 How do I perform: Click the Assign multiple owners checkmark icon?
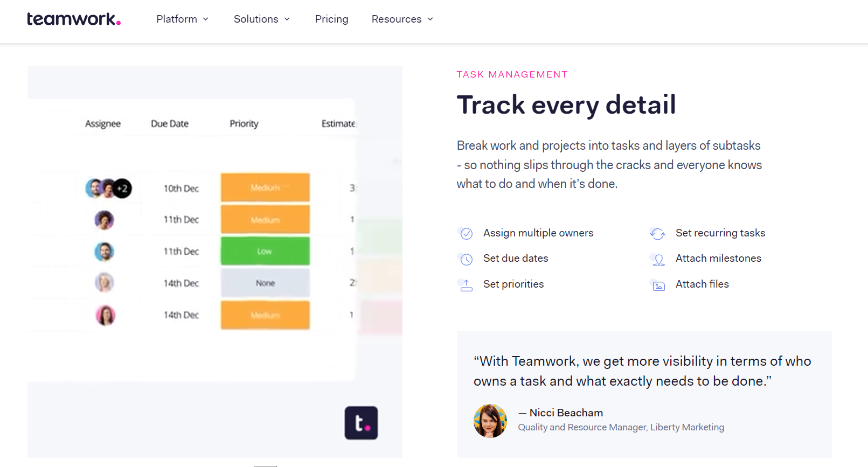[466, 233]
